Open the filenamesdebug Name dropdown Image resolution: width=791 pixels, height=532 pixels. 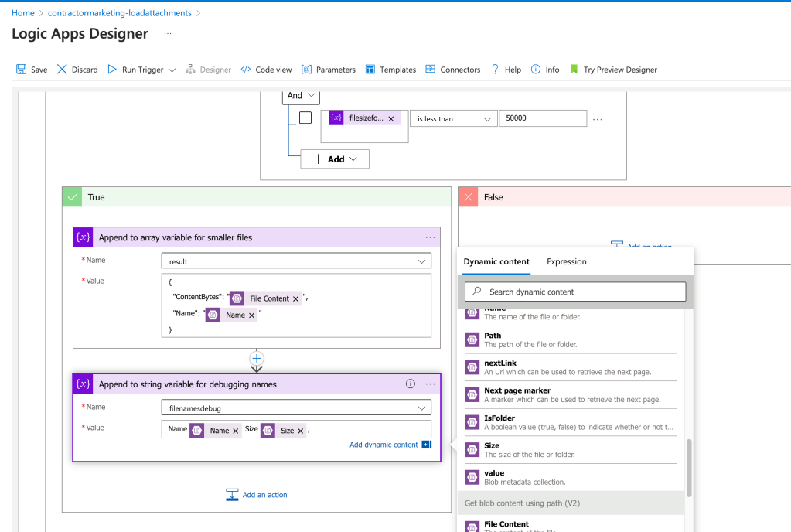tap(296, 408)
